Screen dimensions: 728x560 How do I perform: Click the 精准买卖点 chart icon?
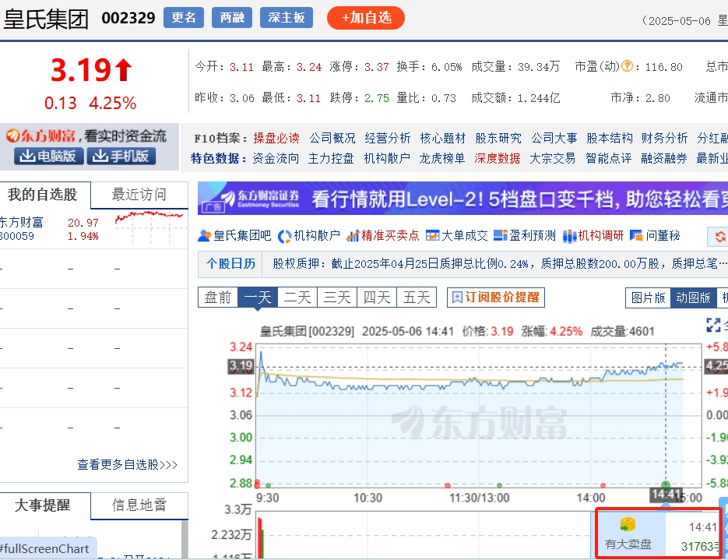[x=353, y=236]
